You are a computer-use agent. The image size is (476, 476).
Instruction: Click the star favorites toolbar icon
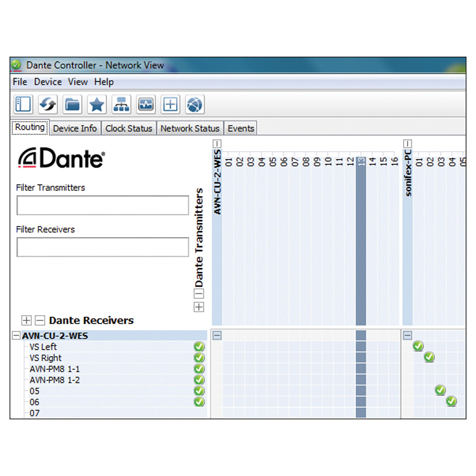pyautogui.click(x=97, y=104)
